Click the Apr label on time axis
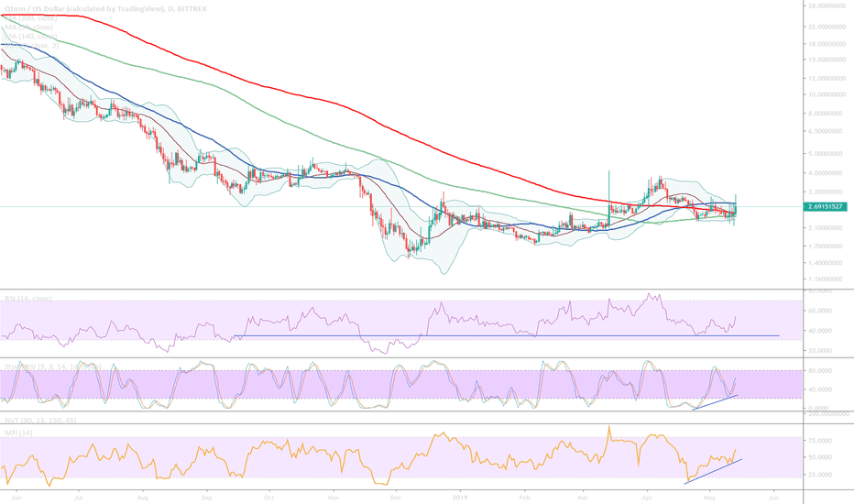Viewport: 854px width, 504px height. tap(647, 498)
